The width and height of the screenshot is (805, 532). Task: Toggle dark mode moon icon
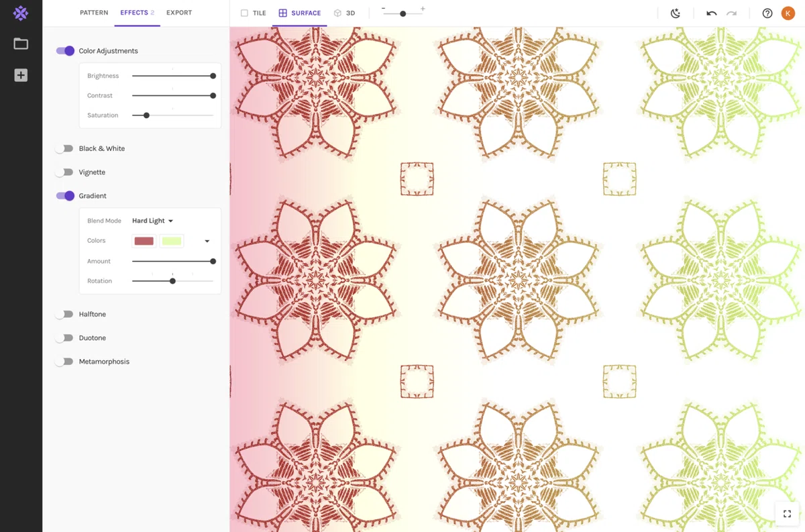click(x=676, y=13)
